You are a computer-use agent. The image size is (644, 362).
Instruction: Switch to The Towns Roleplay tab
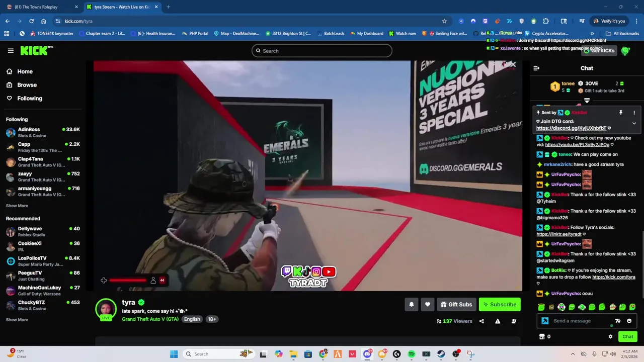tap(40, 7)
